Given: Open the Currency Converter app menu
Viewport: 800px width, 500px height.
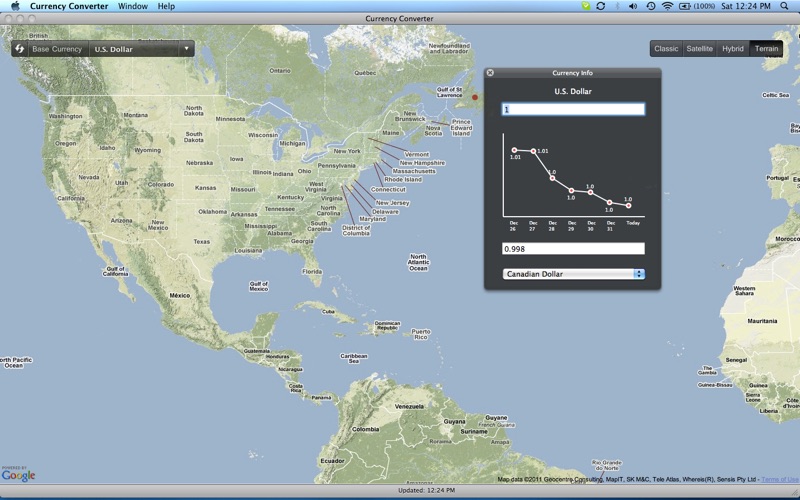Looking at the screenshot, I should [x=69, y=6].
